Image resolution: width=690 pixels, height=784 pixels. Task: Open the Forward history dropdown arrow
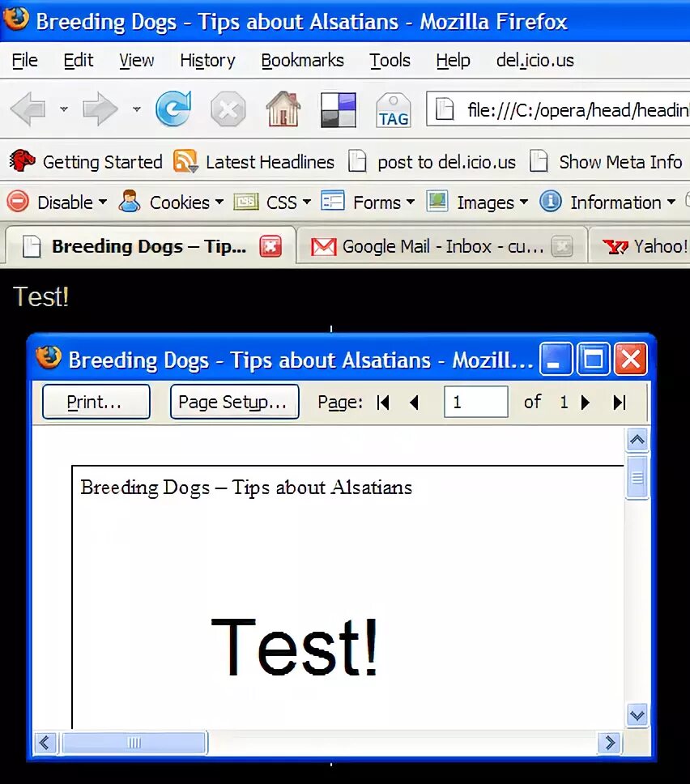137,109
